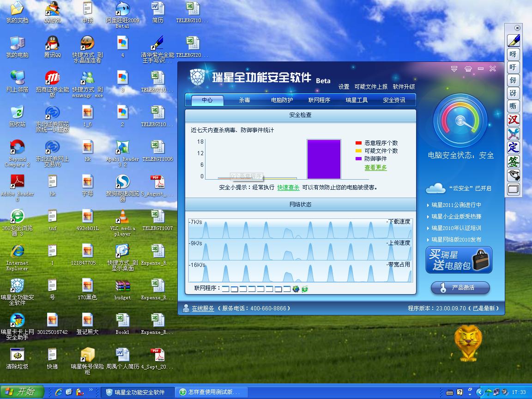
Task: Click the purple 防御事件 legend swatch
Action: 358,158
